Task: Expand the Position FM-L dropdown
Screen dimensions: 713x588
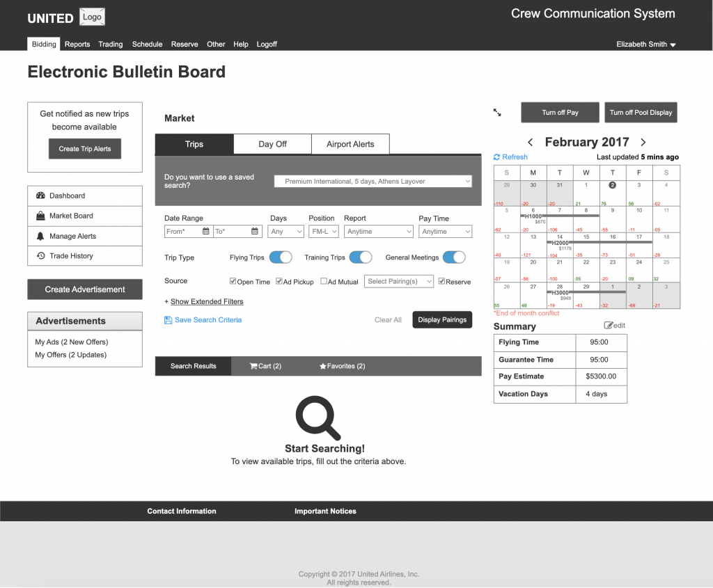Action: tap(324, 232)
